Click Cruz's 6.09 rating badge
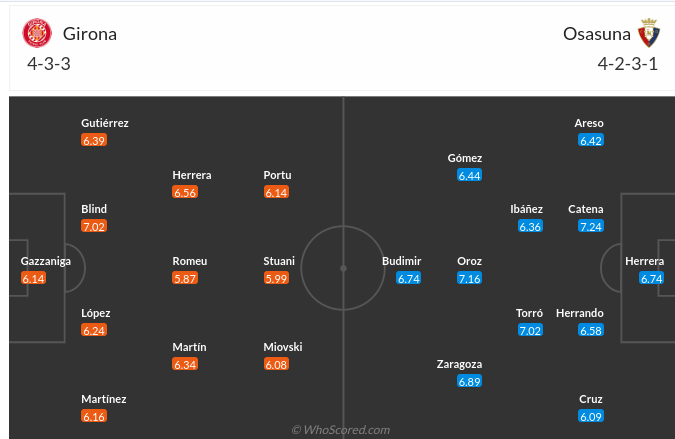Image resolution: width=675 pixels, height=439 pixels. click(x=590, y=417)
